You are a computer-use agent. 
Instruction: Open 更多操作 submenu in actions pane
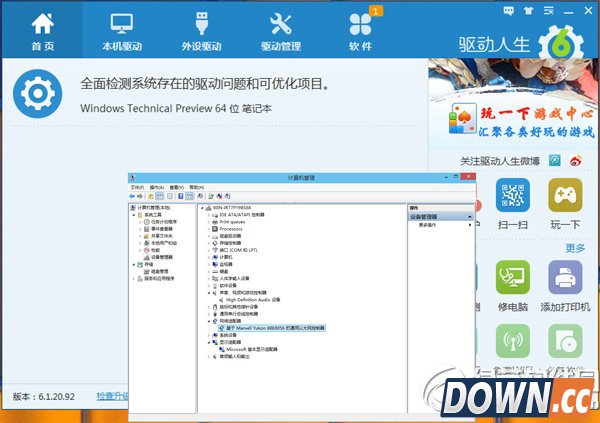point(427,225)
